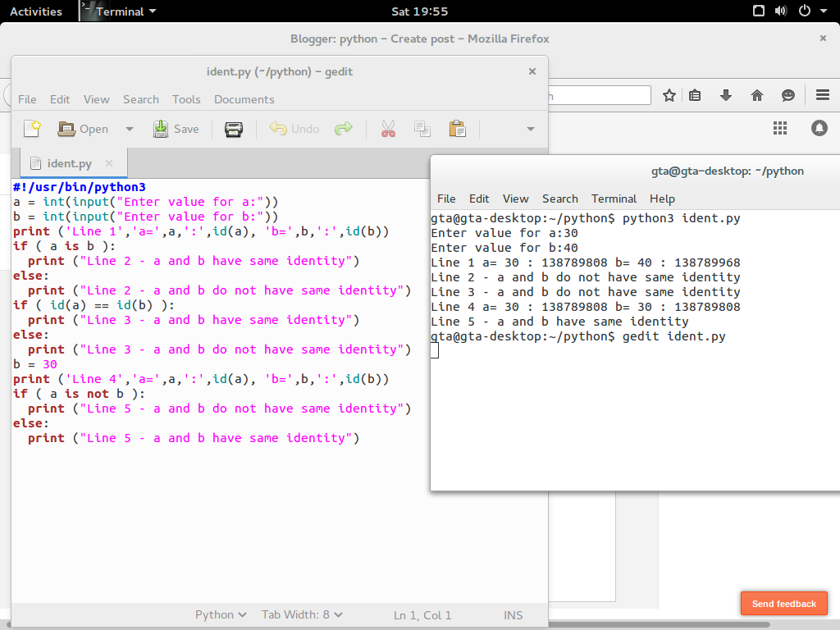
Task: Click the terminal line 'python3 ident.py' command
Action: (x=682, y=218)
